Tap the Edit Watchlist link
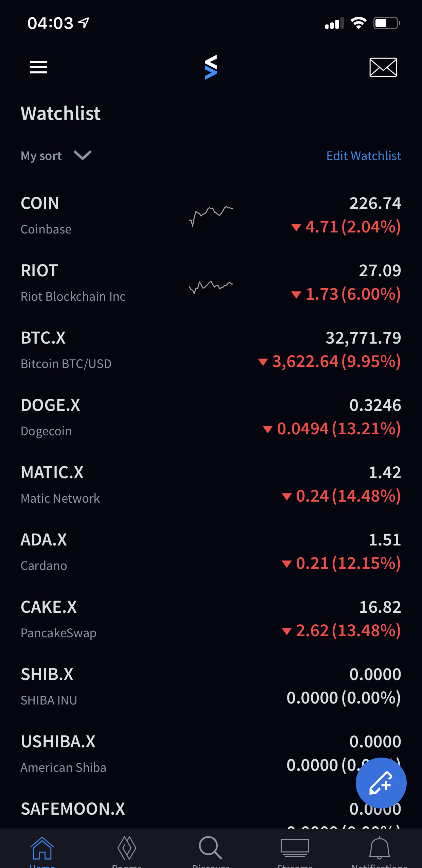 pos(364,156)
